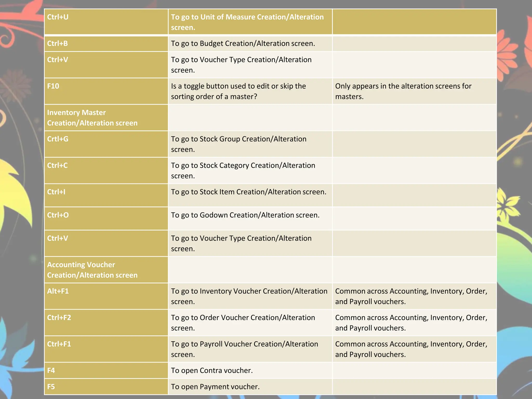Select the Ctrl+B shortcut cell

(58, 43)
